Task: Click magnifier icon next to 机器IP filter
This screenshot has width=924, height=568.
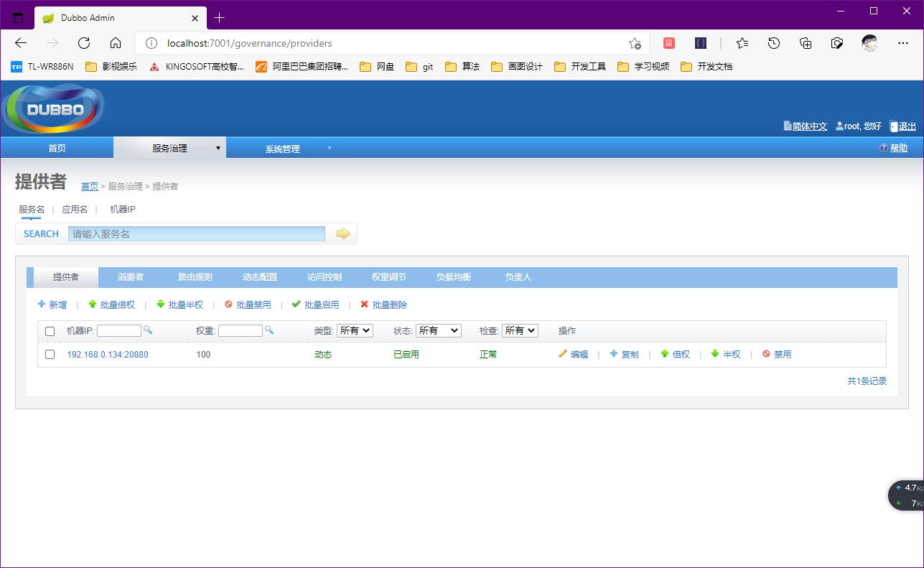Action: (148, 330)
